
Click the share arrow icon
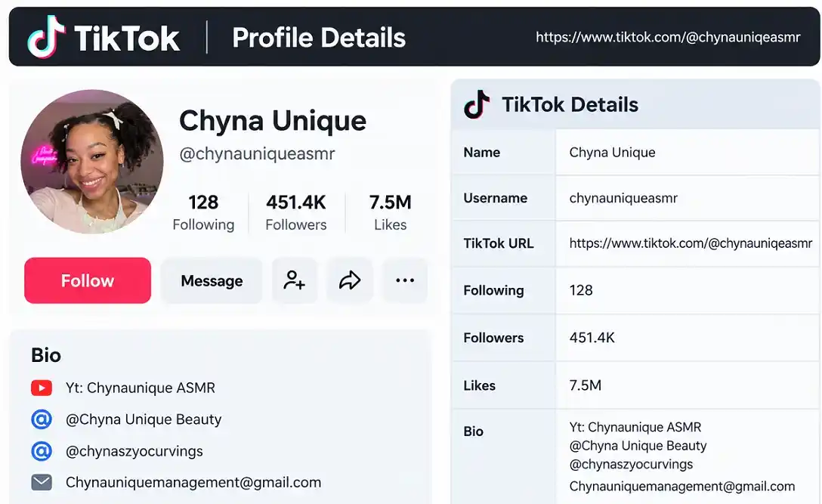point(350,280)
